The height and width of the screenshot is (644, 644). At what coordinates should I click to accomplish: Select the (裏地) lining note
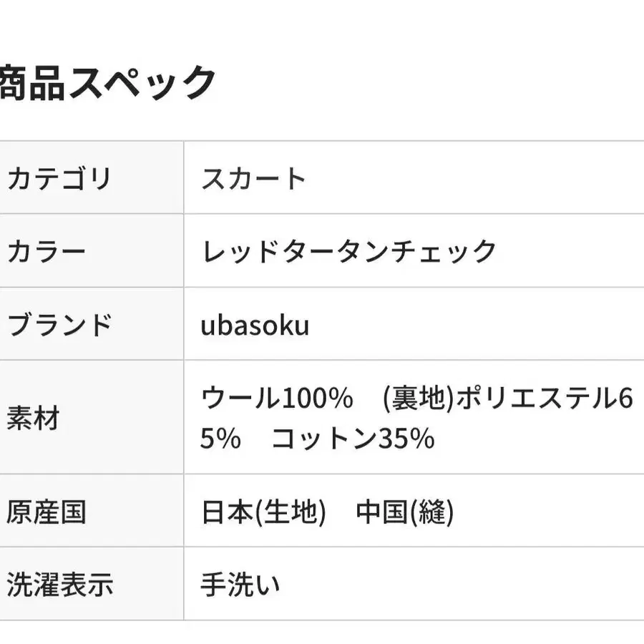[x=418, y=399]
